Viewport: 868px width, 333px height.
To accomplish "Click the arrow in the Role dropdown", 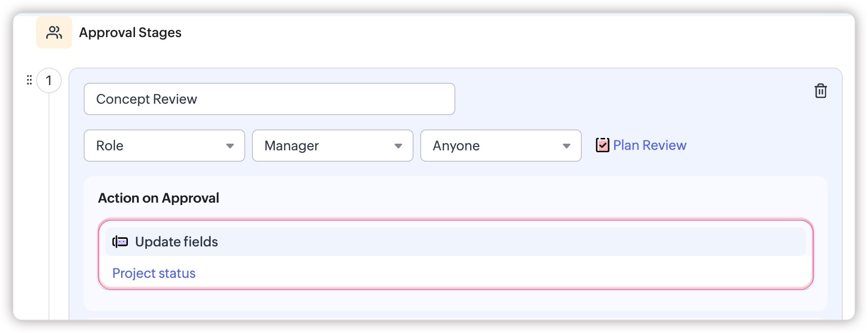I will tap(230, 146).
